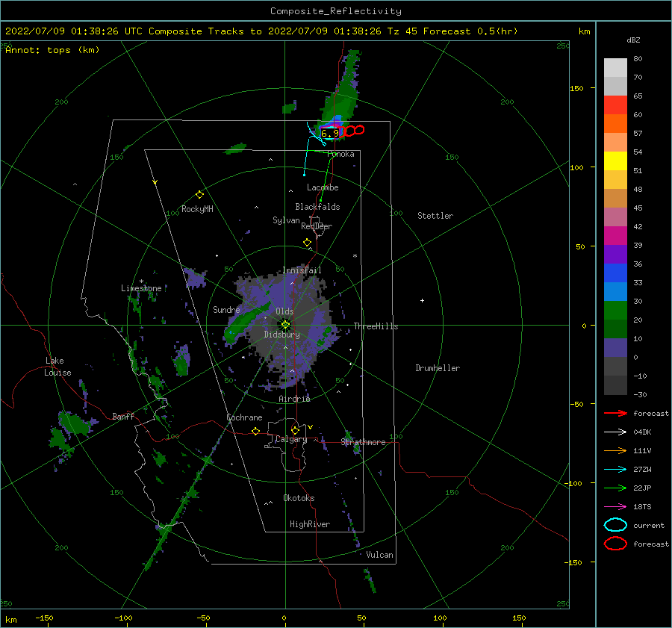Select the RedDeer city label
This screenshot has height=628, width=672.
point(317,226)
